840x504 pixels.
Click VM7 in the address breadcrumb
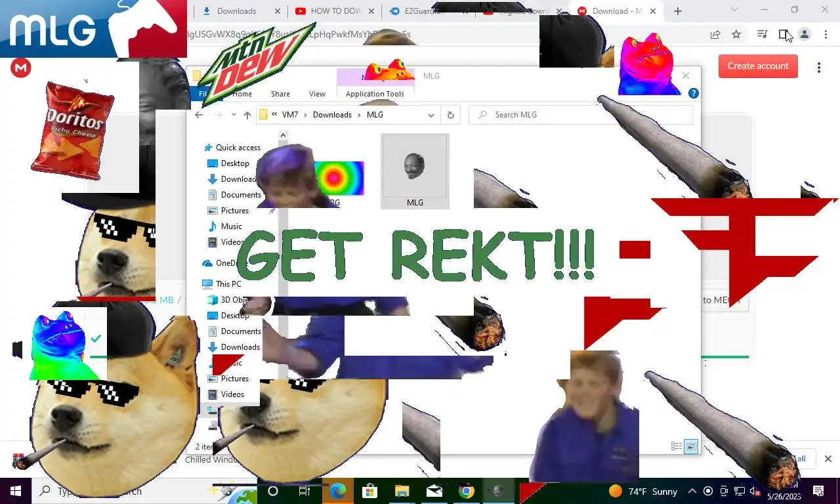click(x=289, y=115)
